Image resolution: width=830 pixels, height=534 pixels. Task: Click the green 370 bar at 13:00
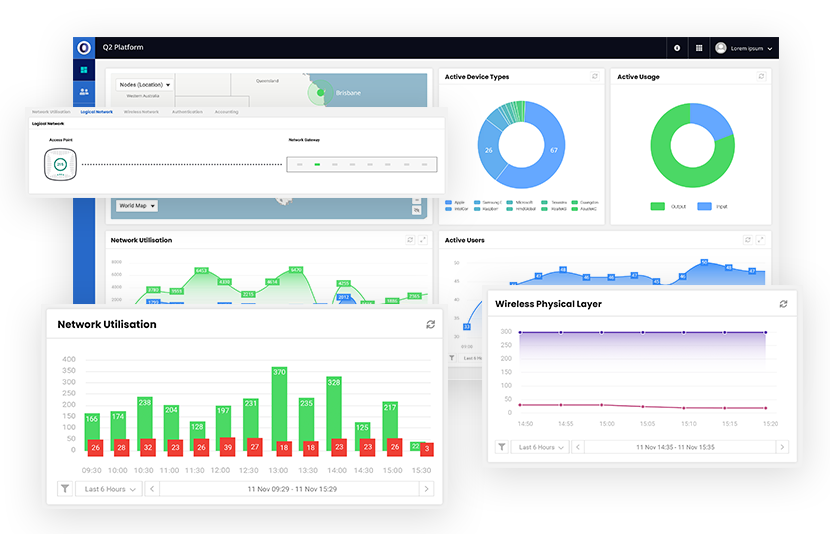(x=279, y=409)
